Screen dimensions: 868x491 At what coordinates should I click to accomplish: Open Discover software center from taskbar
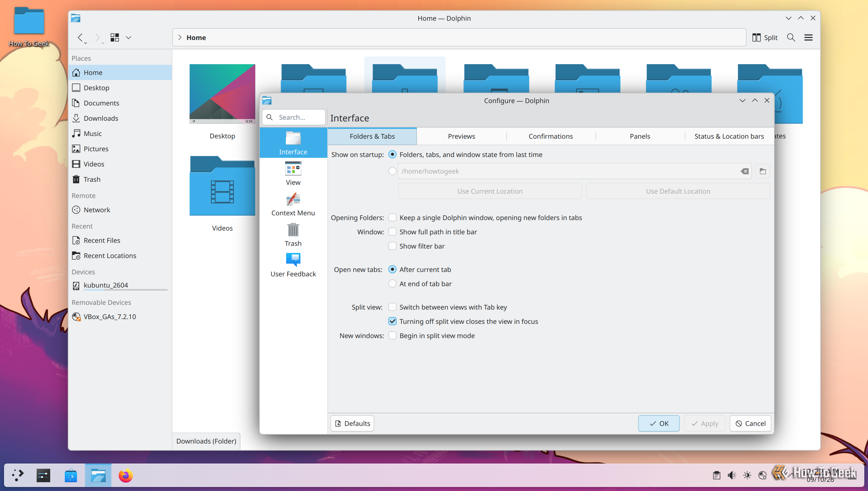(x=71, y=475)
